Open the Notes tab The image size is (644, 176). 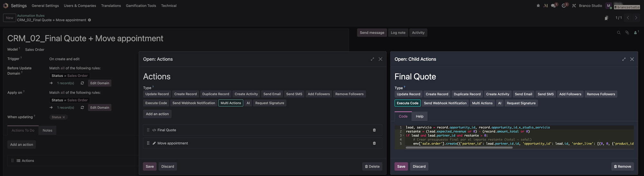coord(47,131)
